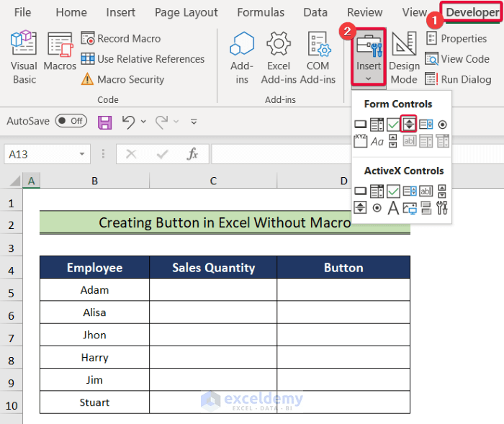
Task: Select column C header
Action: coord(213,181)
